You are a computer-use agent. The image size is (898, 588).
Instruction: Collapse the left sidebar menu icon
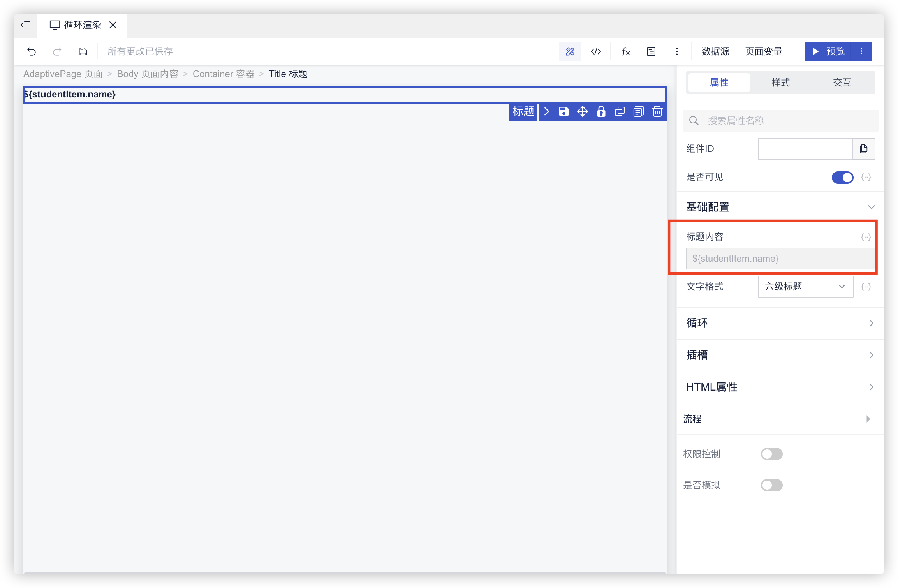26,25
